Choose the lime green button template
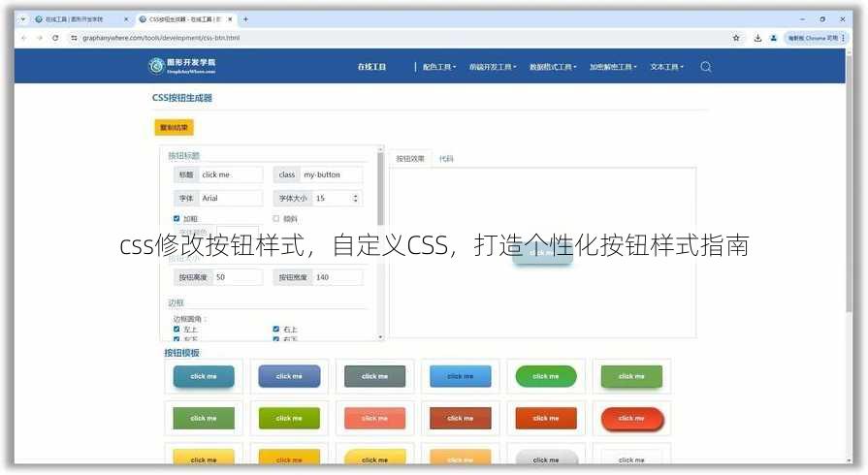This screenshot has width=868, height=475. [x=289, y=419]
